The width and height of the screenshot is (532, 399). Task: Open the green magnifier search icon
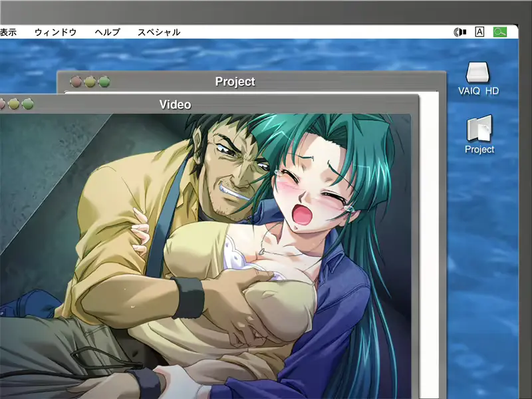(x=500, y=32)
